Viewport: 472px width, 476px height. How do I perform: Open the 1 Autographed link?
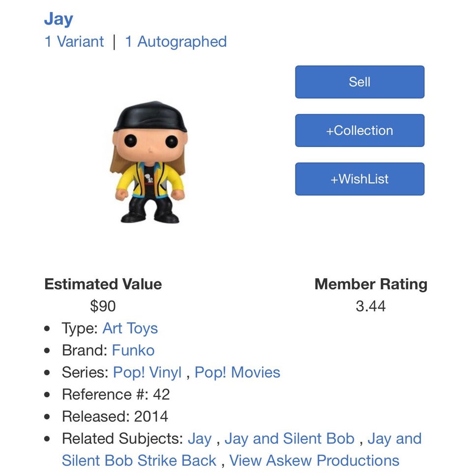(176, 42)
